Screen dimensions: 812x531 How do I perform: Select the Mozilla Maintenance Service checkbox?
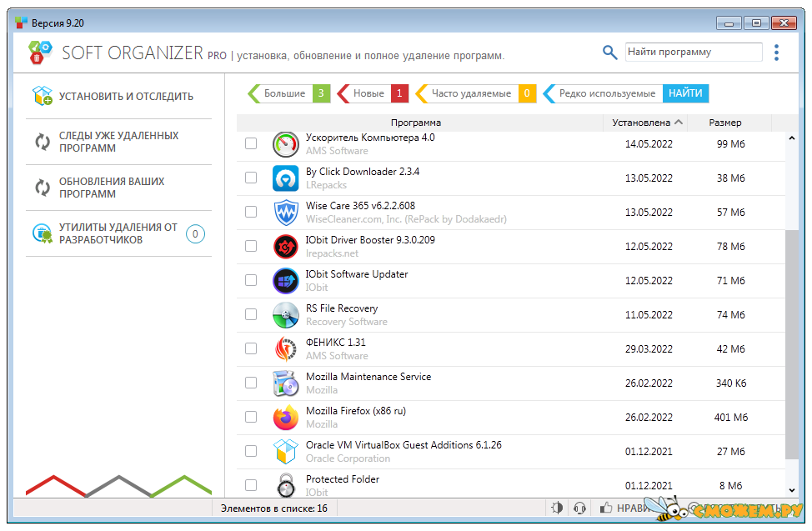pyautogui.click(x=251, y=383)
